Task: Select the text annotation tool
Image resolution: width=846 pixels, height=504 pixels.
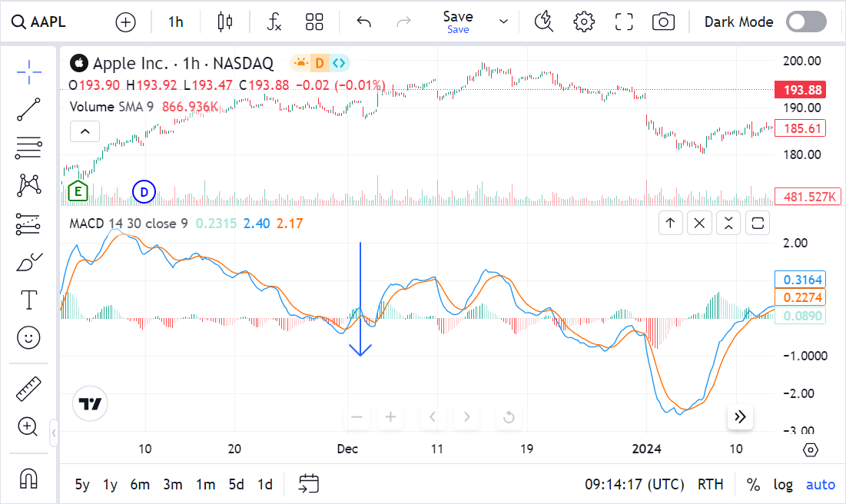Action: (29, 300)
